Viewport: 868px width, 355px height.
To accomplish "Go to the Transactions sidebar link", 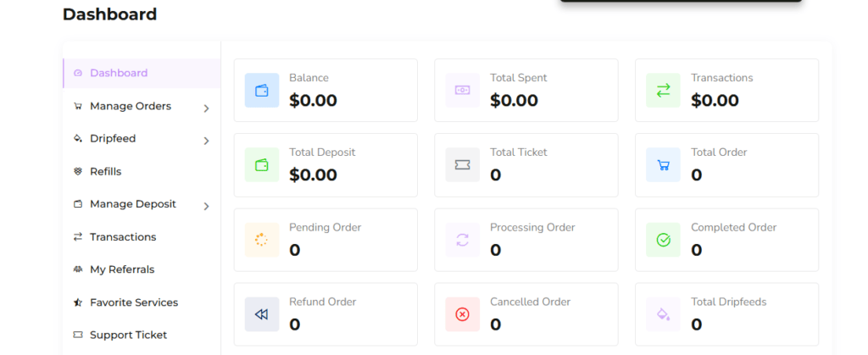I will pyautogui.click(x=123, y=237).
